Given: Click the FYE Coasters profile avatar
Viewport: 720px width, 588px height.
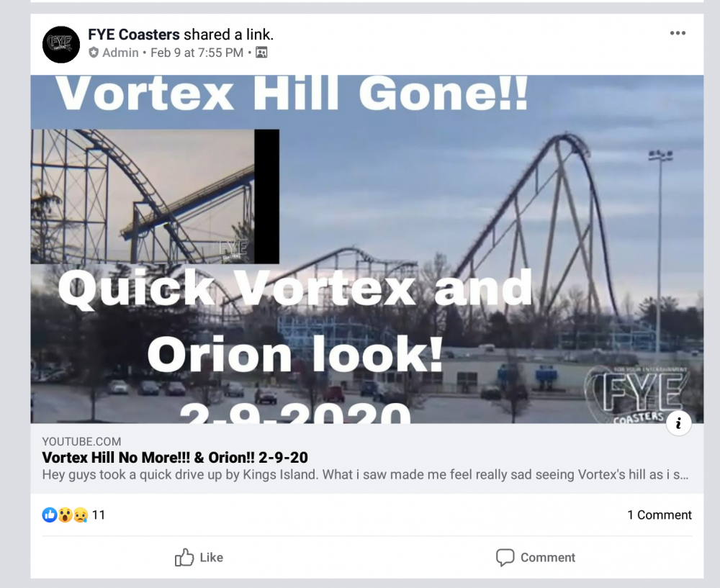Looking at the screenshot, I should click(x=61, y=45).
